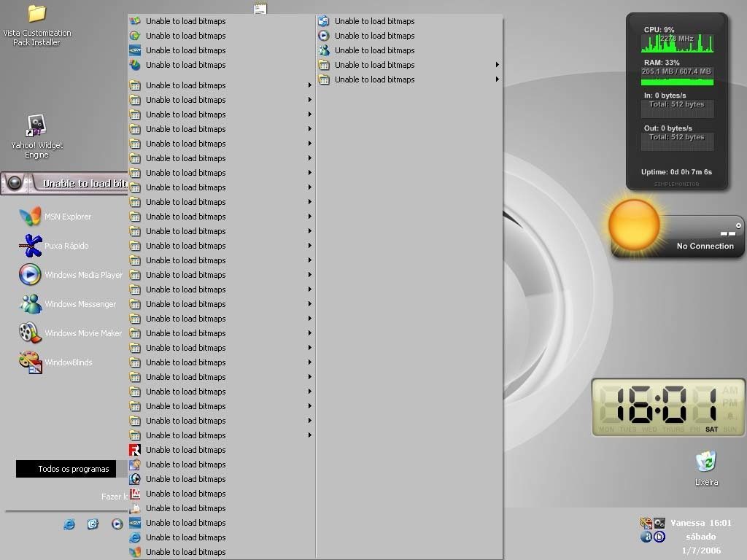Image resolution: width=747 pixels, height=560 pixels.
Task: Click the digital clock widget showing 16:01
Action: pyautogui.click(x=668, y=407)
